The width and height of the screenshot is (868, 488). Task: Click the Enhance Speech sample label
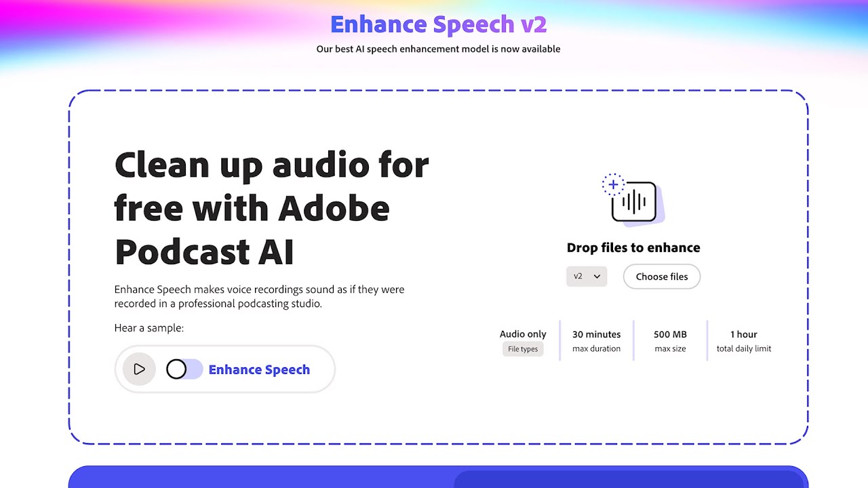(259, 369)
